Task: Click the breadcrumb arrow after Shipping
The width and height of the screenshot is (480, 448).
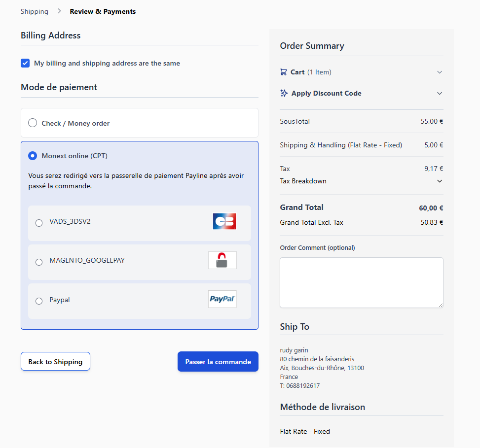Action: [x=59, y=11]
